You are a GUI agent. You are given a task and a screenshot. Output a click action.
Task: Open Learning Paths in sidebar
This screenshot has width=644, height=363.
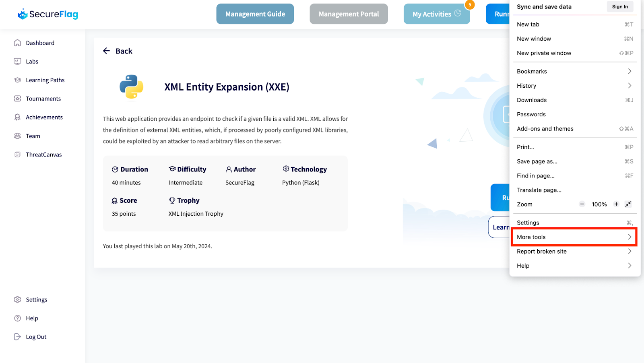[45, 80]
